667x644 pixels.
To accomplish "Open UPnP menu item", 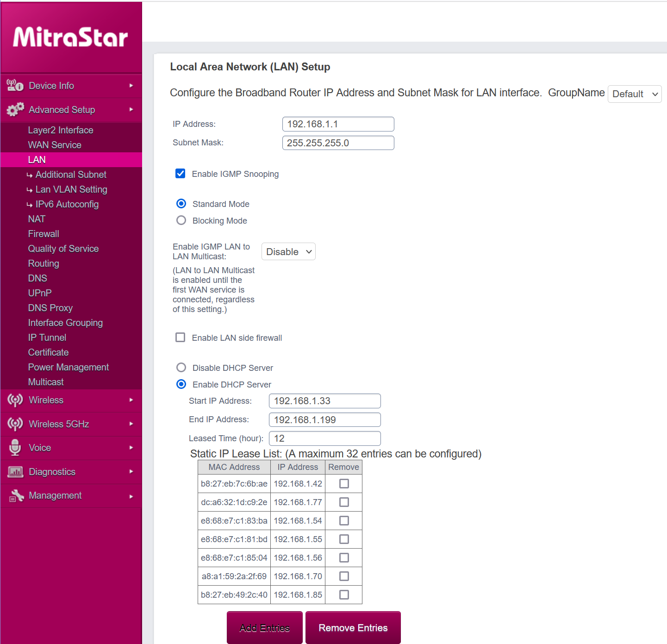I will click(x=40, y=293).
